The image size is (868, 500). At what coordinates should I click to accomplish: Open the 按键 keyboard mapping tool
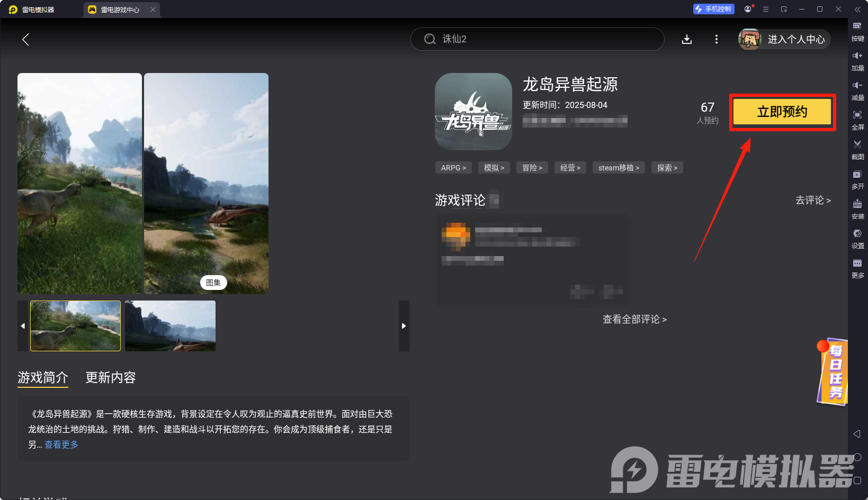(x=858, y=31)
